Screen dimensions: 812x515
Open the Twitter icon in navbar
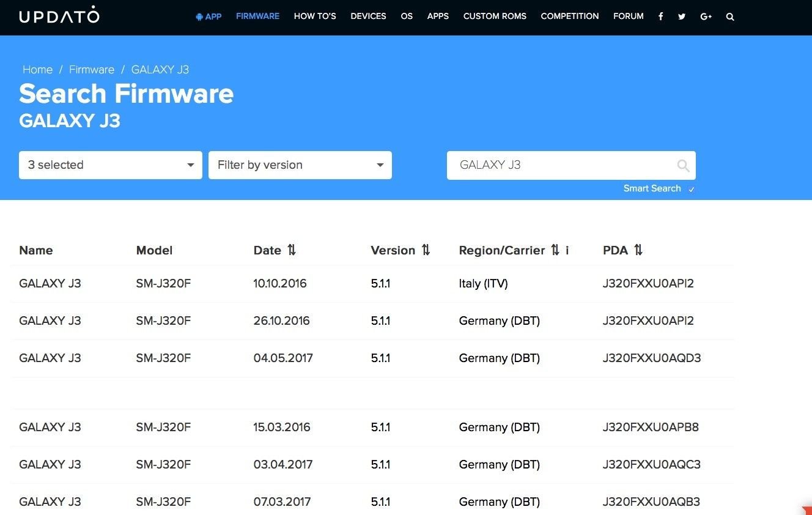click(x=682, y=17)
